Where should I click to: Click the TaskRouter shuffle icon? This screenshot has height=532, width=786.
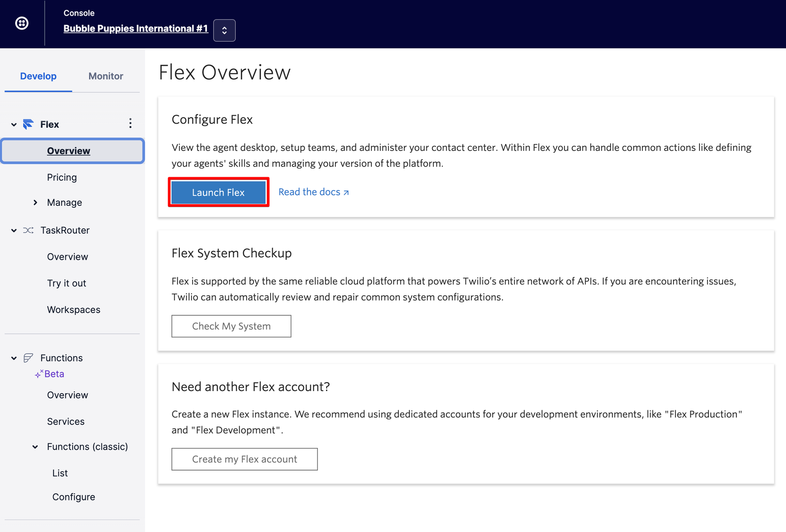click(28, 230)
